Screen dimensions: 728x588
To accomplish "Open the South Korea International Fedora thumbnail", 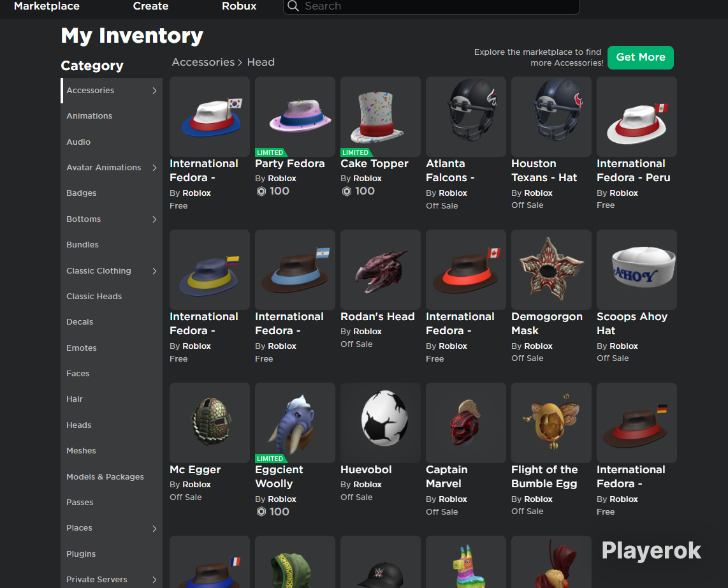I will (210, 117).
